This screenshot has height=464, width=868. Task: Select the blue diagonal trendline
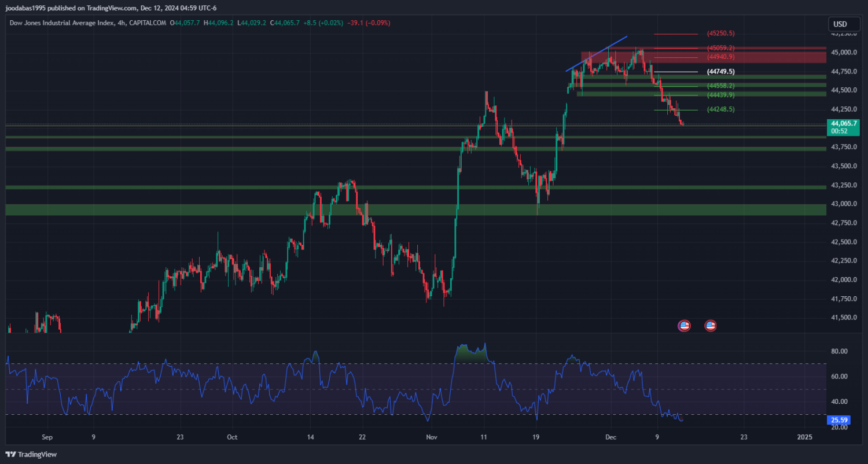(x=596, y=54)
